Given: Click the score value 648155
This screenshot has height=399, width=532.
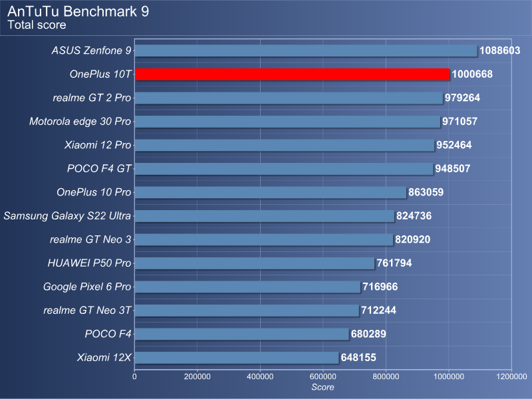Looking at the screenshot, I should click(358, 358).
